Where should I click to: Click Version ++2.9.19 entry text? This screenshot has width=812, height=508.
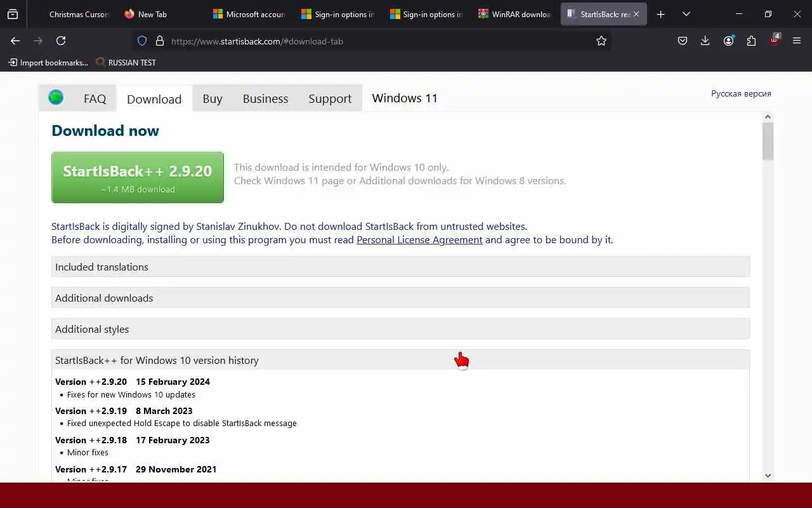124,411
